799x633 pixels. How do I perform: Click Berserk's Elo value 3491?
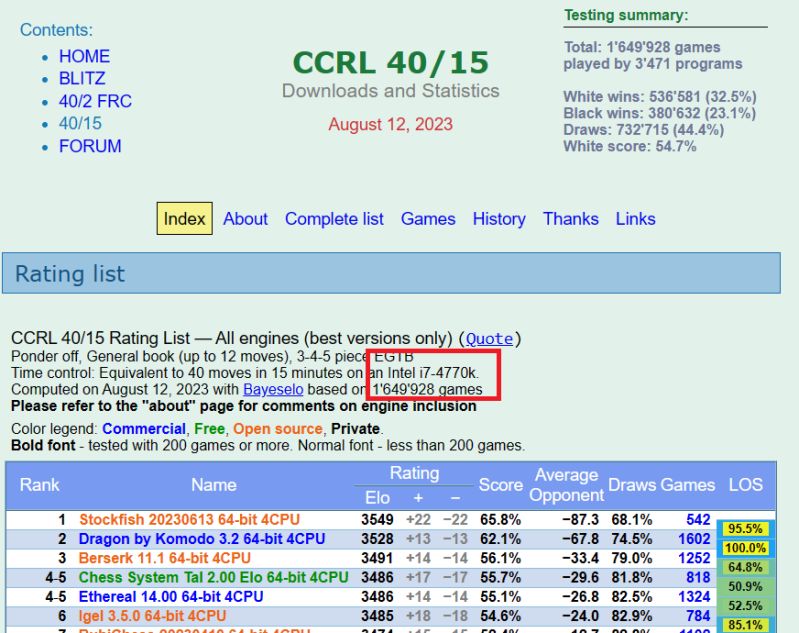pyautogui.click(x=377, y=558)
